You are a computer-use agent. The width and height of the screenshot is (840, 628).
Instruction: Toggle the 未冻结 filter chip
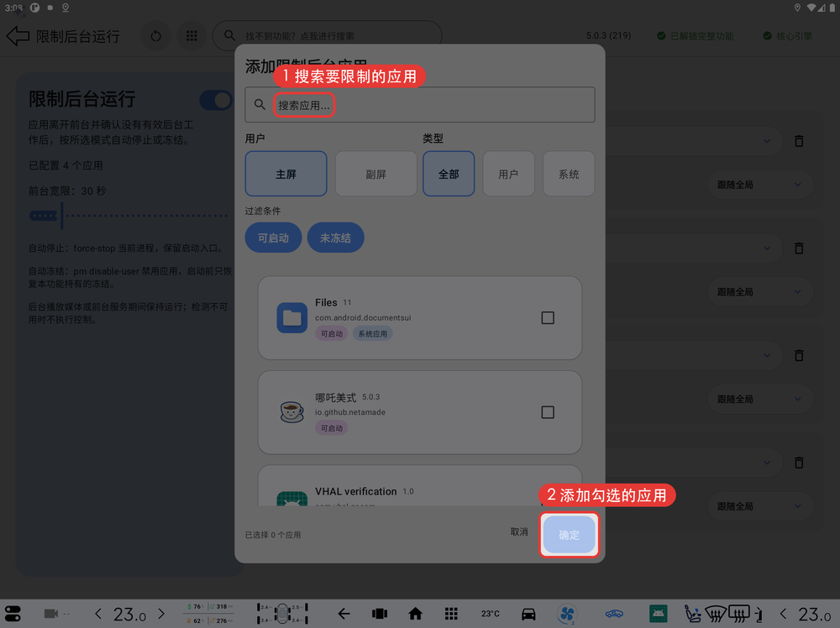point(335,237)
